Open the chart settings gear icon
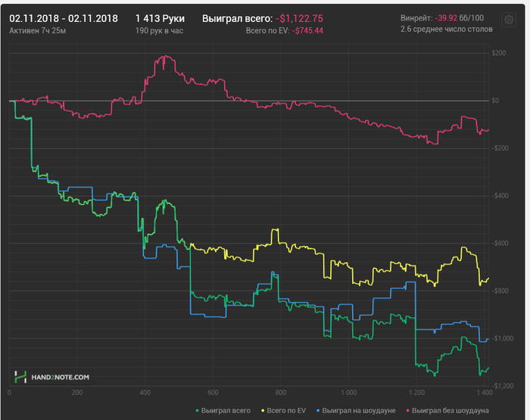 pyautogui.click(x=509, y=20)
